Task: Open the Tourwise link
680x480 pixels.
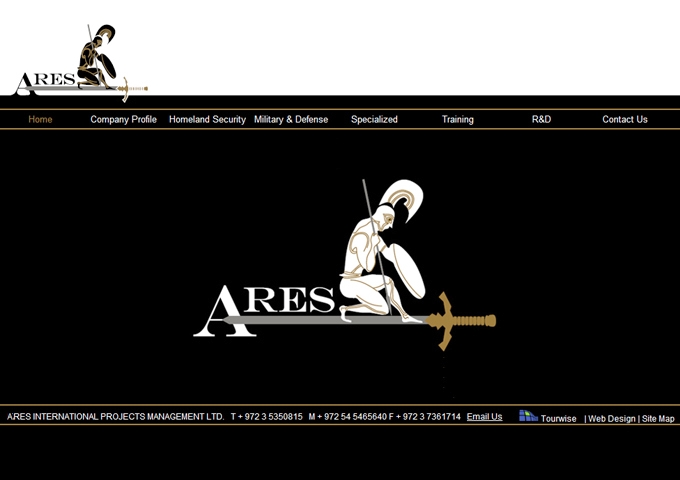Action: click(x=558, y=418)
